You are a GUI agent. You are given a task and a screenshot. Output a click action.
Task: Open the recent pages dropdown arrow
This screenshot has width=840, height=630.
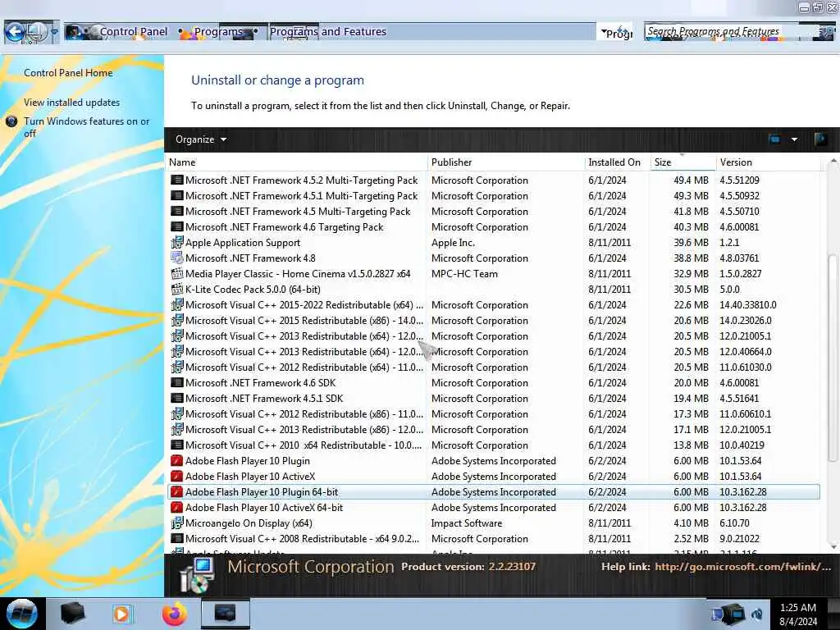[x=54, y=32]
